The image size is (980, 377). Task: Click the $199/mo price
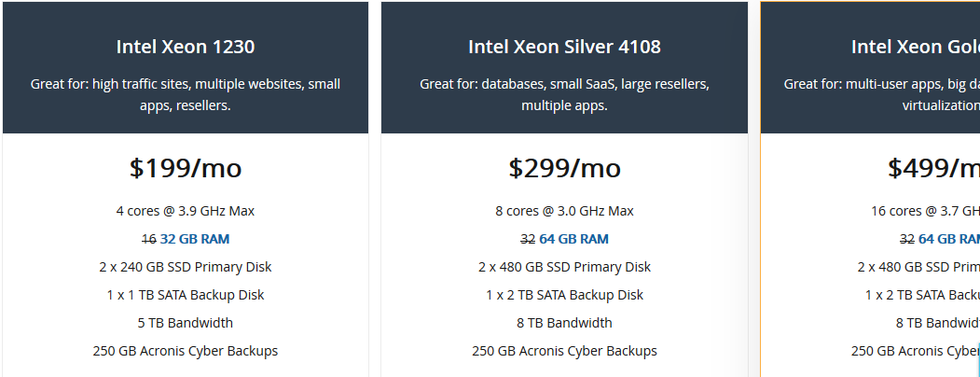tap(185, 168)
